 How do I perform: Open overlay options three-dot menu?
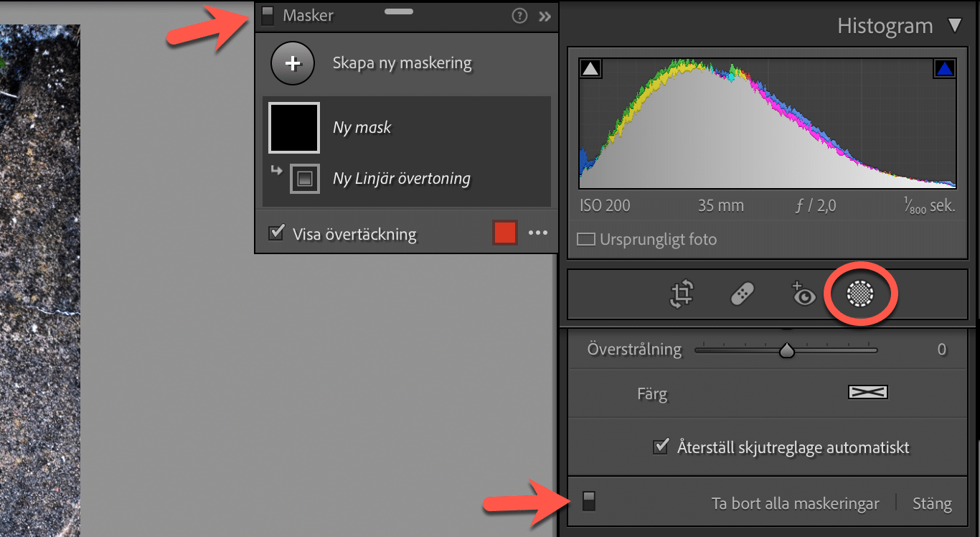538,233
